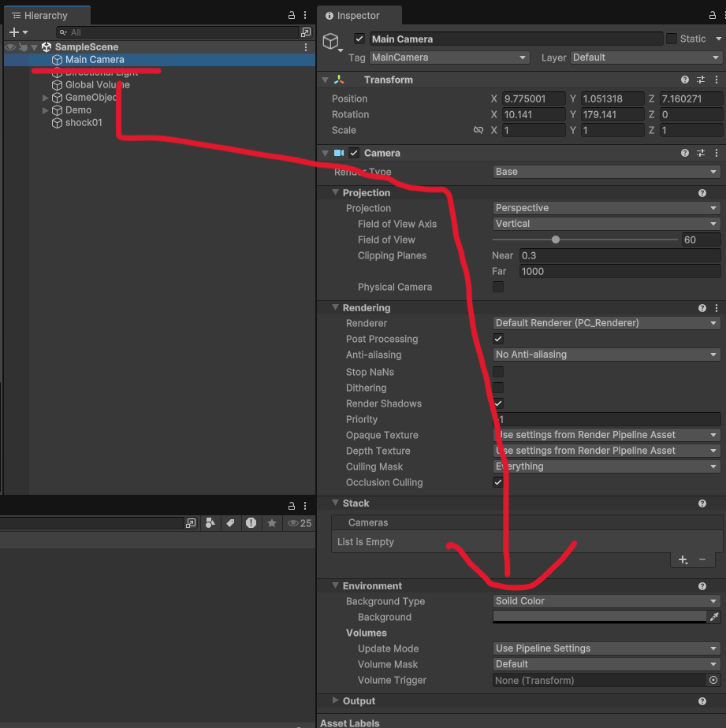Expand the Output section
The image size is (726, 728).
pos(336,700)
